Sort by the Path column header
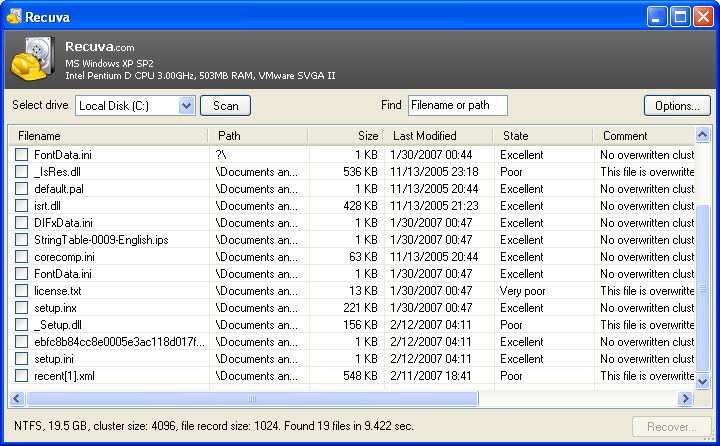 258,136
